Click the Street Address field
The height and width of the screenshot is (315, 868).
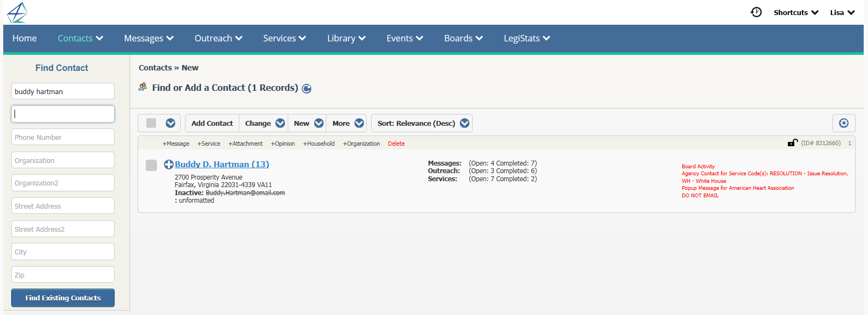[63, 206]
